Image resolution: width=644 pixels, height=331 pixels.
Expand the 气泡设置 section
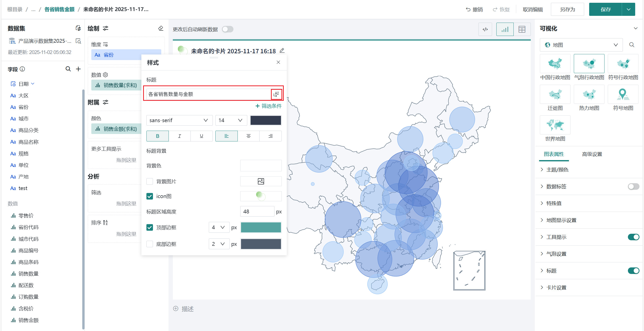point(556,254)
